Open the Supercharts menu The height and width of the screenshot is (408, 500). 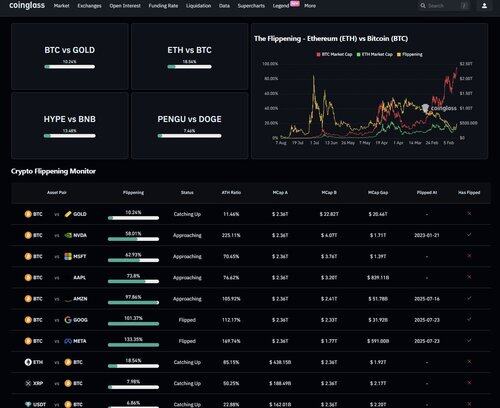click(x=251, y=6)
